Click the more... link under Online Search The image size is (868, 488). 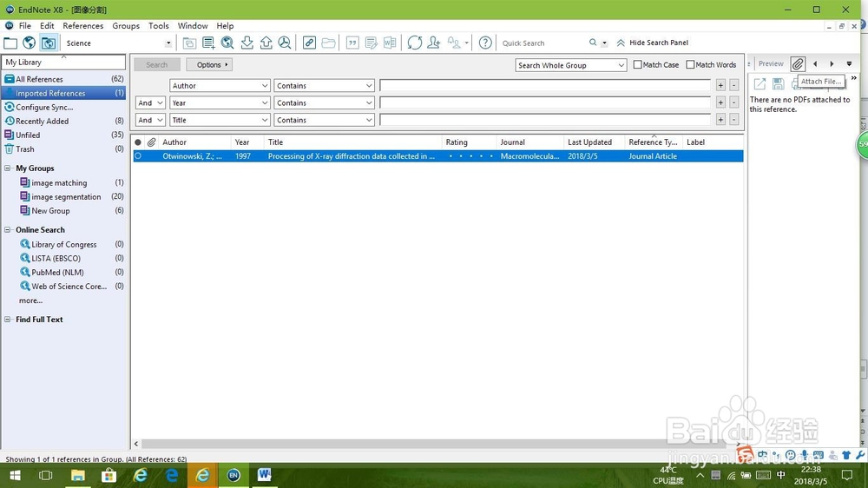30,300
